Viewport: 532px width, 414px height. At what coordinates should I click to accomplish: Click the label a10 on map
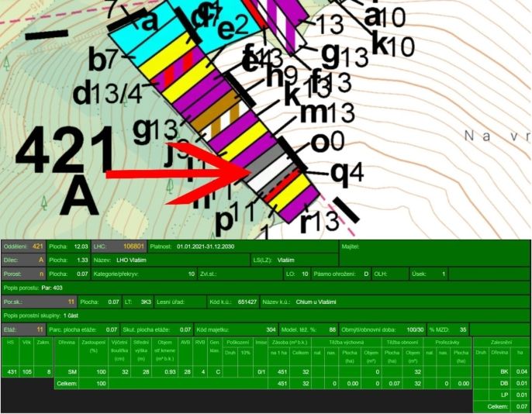pyautogui.click(x=384, y=17)
